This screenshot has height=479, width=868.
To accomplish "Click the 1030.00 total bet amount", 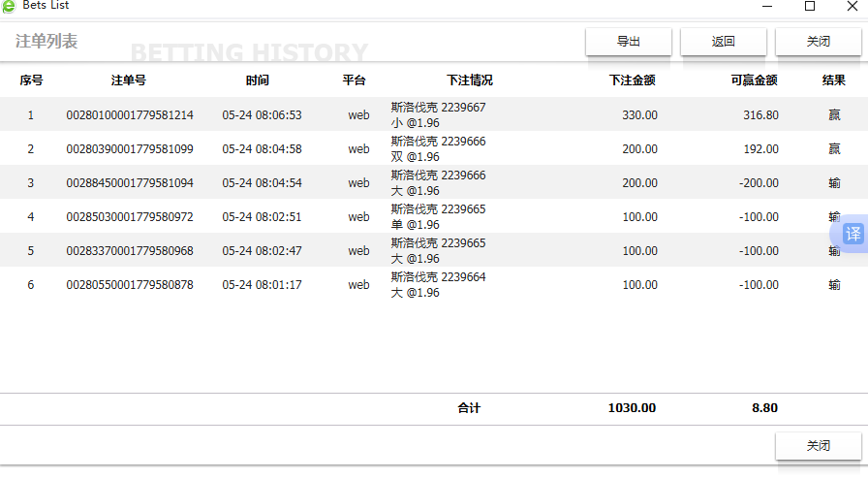I will click(x=632, y=408).
